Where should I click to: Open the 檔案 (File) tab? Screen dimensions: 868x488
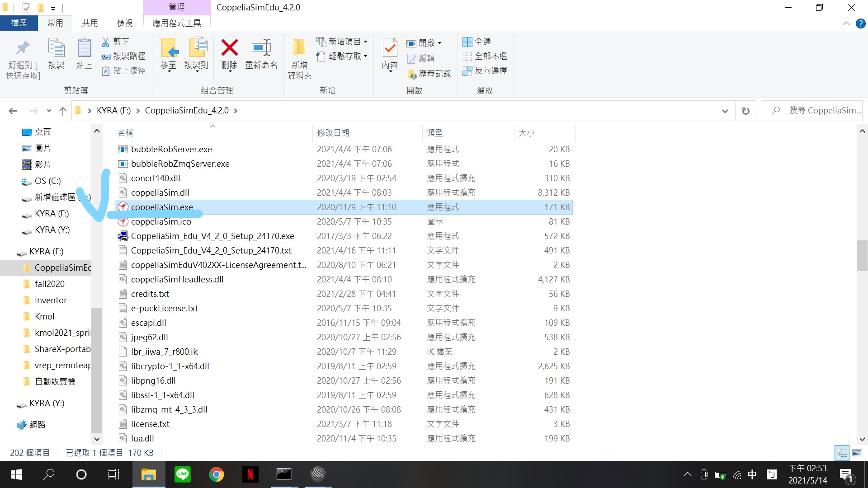point(19,23)
